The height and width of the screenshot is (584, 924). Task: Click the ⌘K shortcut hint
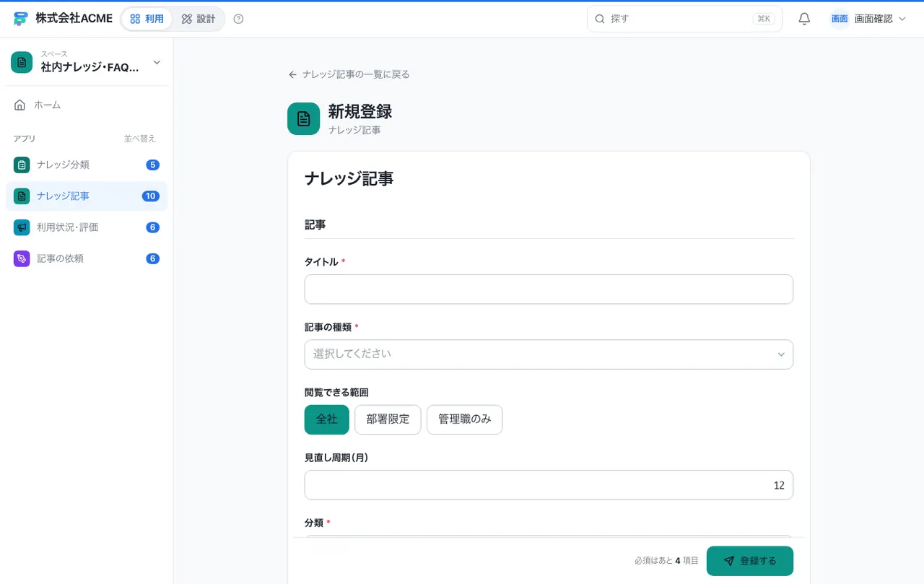tap(764, 19)
